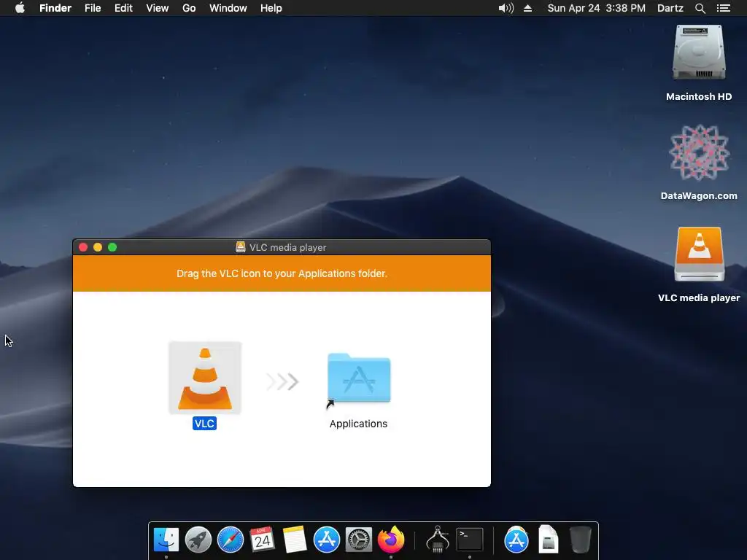The height and width of the screenshot is (560, 747).
Task: Click the DataWagon.com label text
Action: [699, 195]
